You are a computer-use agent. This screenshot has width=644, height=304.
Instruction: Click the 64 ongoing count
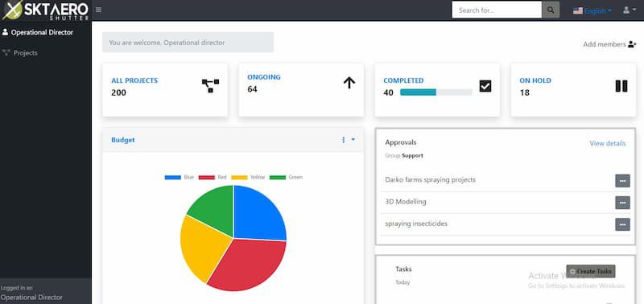pyautogui.click(x=252, y=89)
